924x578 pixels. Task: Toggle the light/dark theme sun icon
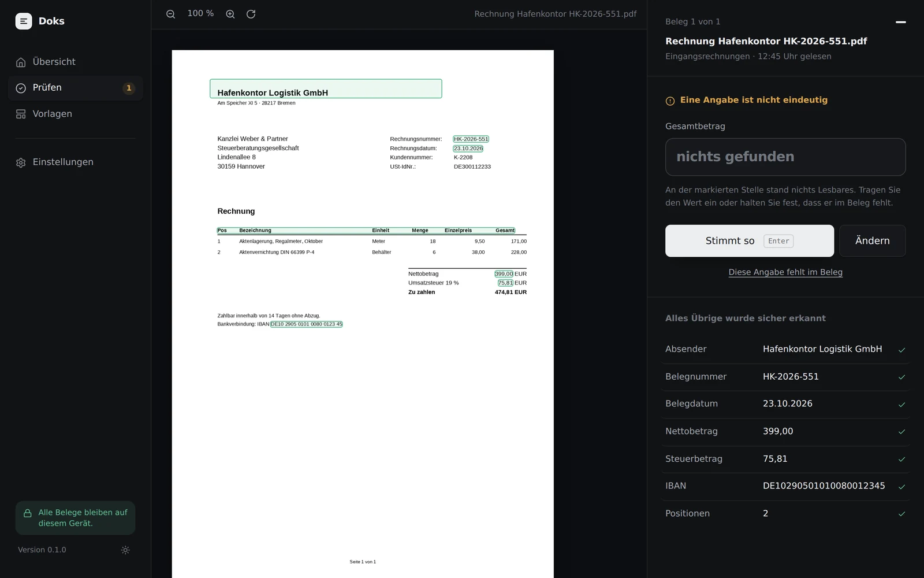click(x=125, y=550)
